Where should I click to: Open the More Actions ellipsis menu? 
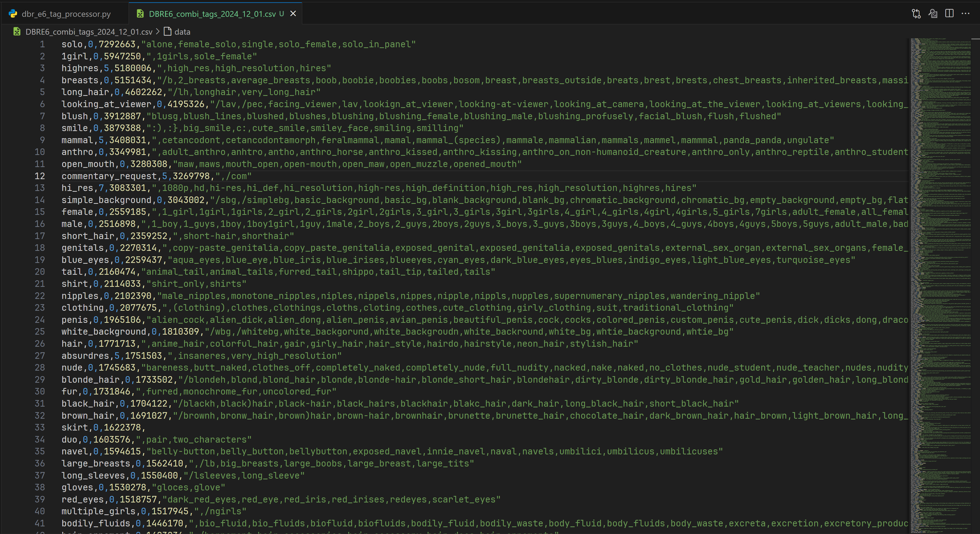click(966, 14)
